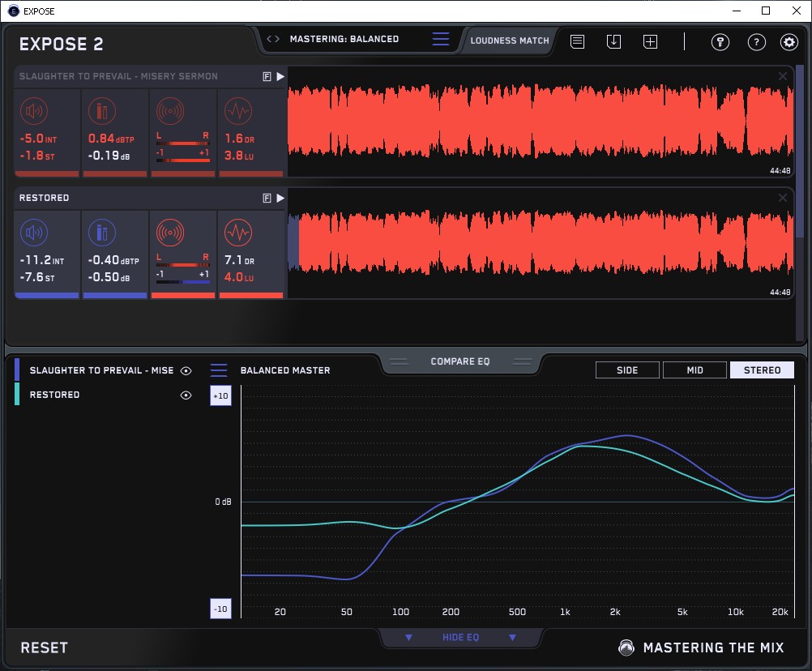
Task: Click the help question mark icon
Action: pyautogui.click(x=756, y=42)
